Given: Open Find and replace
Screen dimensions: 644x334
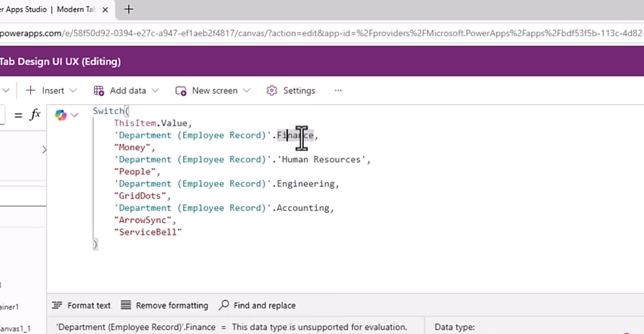Looking at the screenshot, I should point(257,306).
